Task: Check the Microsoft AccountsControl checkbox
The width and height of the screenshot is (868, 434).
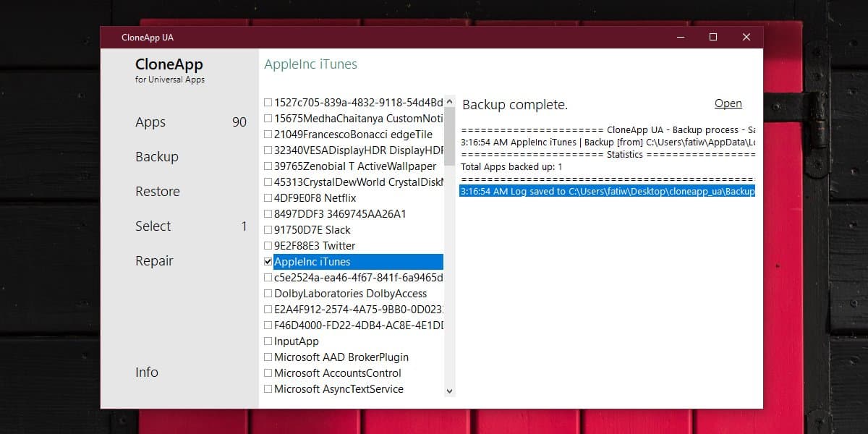Action: pos(268,373)
